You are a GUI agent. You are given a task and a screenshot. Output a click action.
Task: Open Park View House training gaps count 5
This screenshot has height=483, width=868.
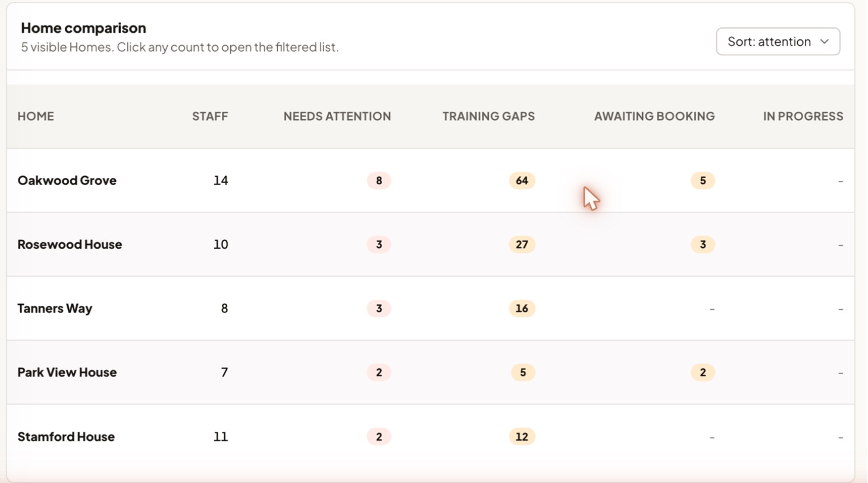tap(523, 373)
